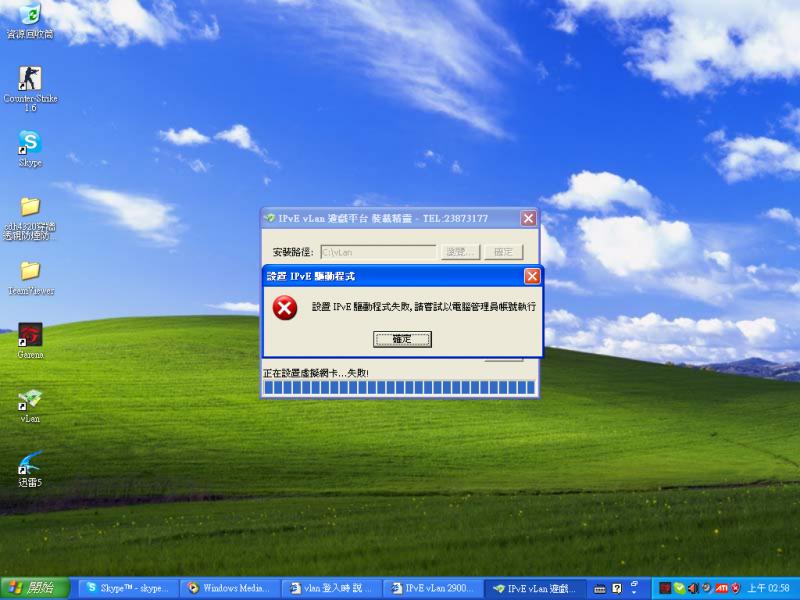800x600 pixels.
Task: Click the ATI tray icon
Action: 721,588
